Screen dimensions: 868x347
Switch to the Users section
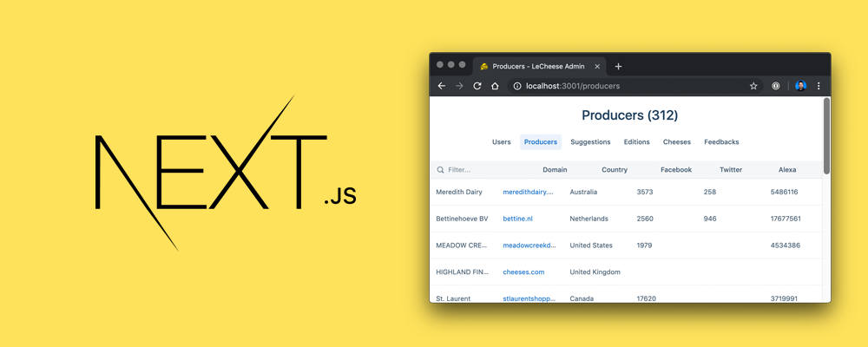(x=501, y=142)
